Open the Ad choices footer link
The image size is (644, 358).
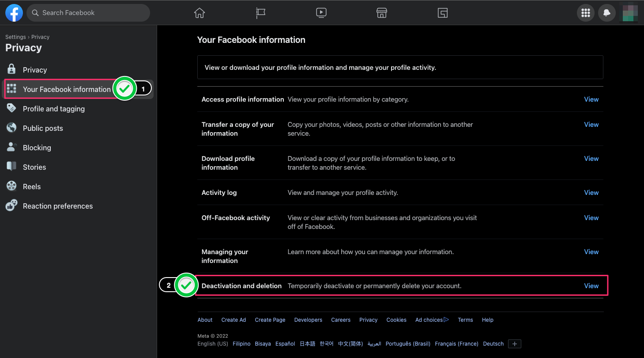[432, 320]
